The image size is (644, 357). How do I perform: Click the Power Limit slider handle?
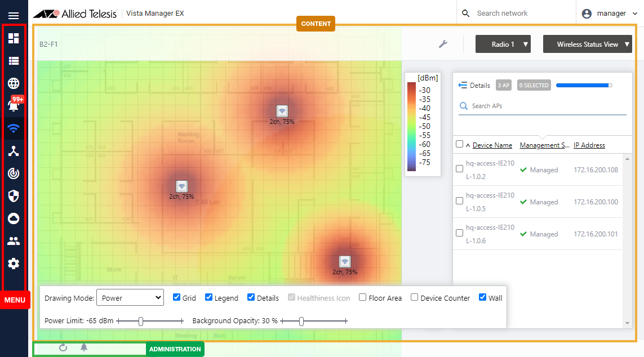pos(141,321)
